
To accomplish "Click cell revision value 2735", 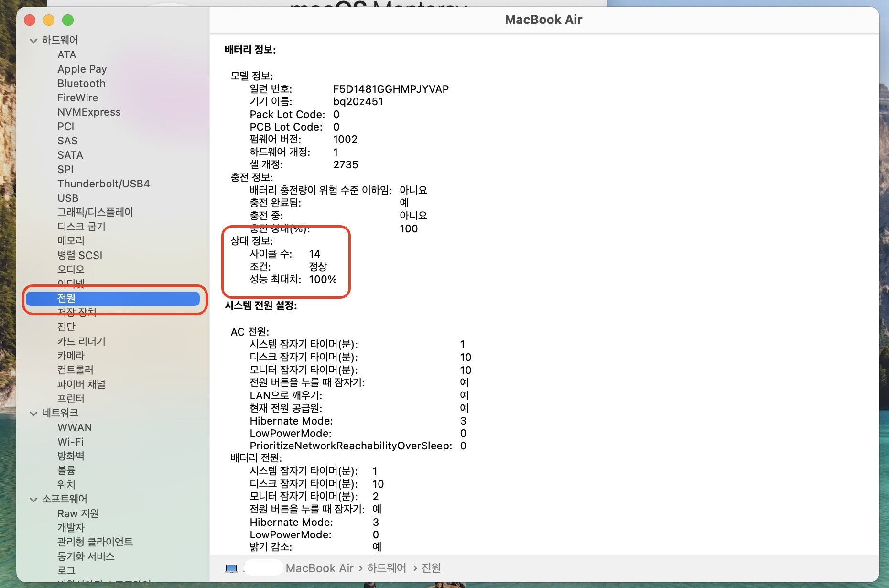I will [346, 164].
